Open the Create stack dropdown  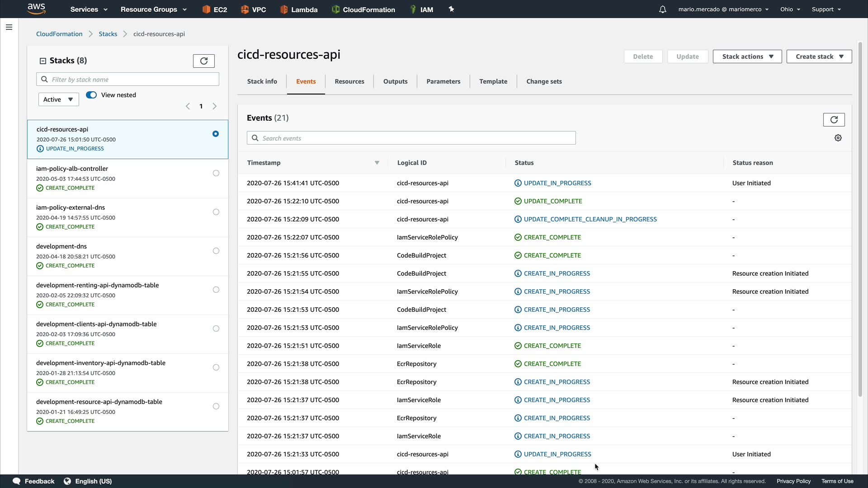click(x=819, y=56)
